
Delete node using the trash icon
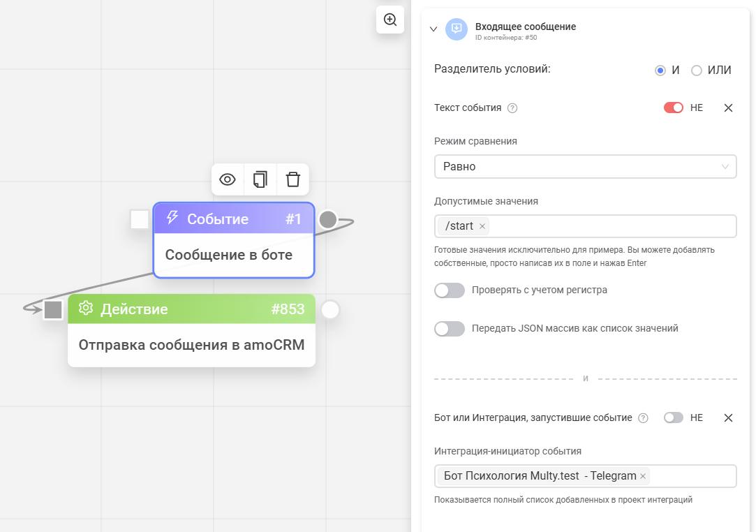tap(293, 179)
